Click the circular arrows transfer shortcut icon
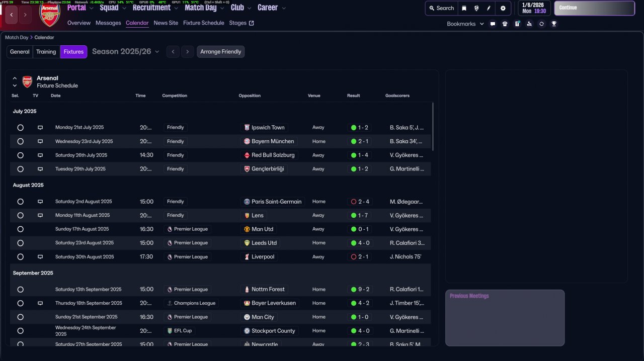This screenshot has width=644, height=361. (541, 24)
